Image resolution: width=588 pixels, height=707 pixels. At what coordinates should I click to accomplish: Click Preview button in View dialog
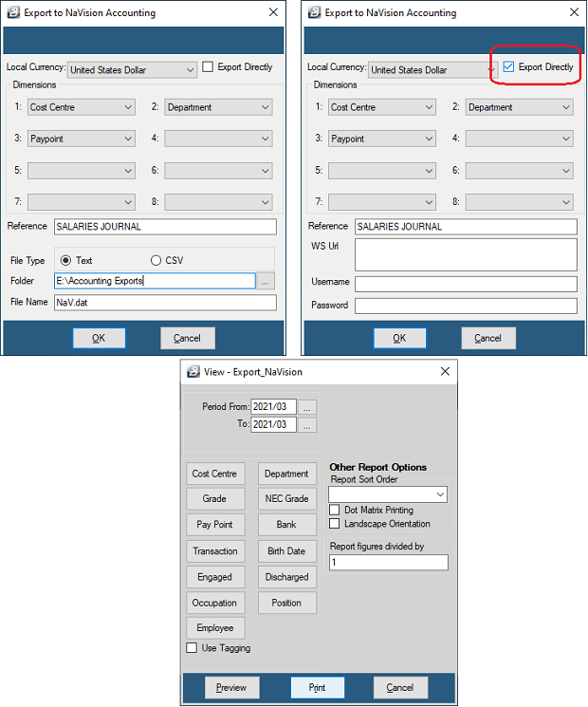[x=231, y=688]
